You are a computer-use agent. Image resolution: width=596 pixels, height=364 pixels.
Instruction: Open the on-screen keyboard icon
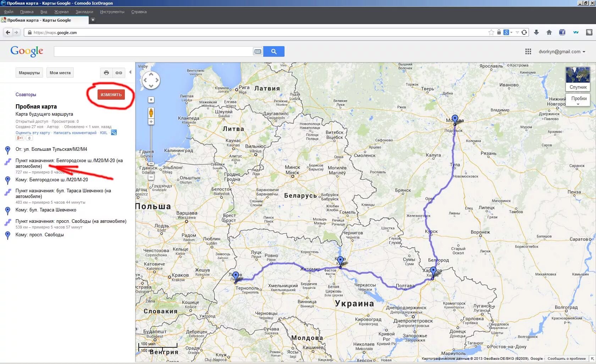coord(258,51)
